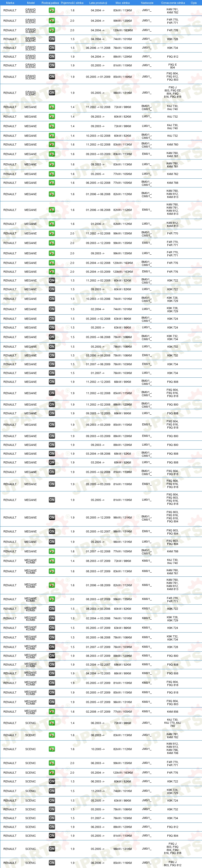Click petrol icon in Megane Kombi 1.4 row
Viewport: 202px width, 868px height.
[x=51, y=561]
